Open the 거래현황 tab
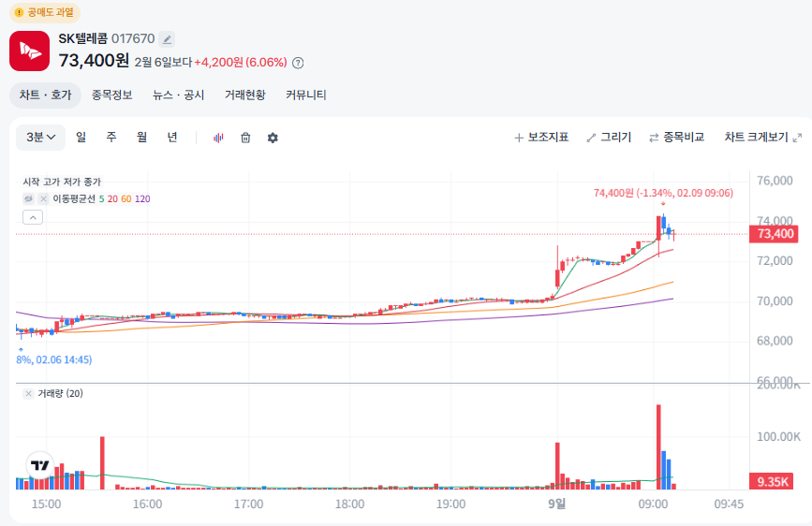Image resolution: width=812 pixels, height=526 pixels. 245,95
